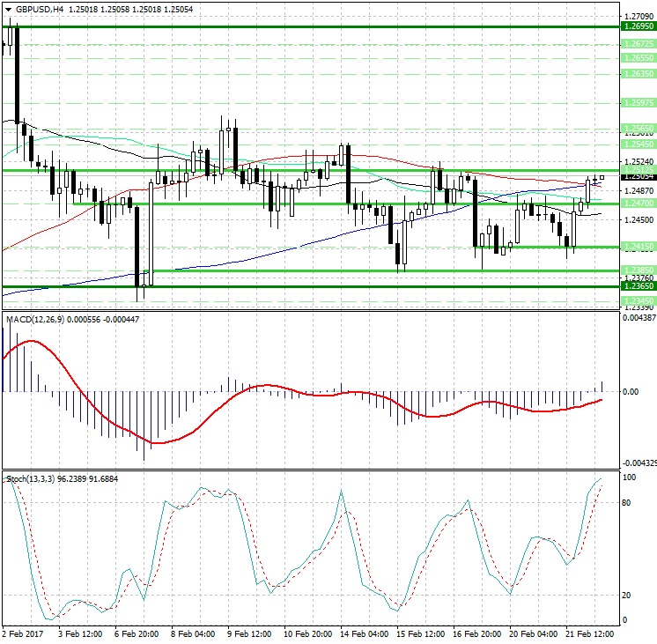This screenshot has width=657, height=644.
Task: Click the Stochastic 100 scale label
Action: [630, 477]
